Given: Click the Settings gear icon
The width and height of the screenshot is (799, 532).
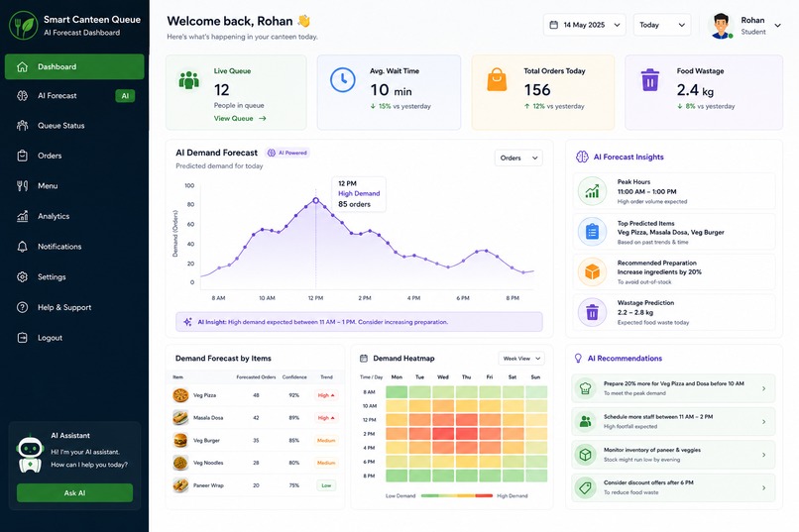Looking at the screenshot, I should 23,277.
